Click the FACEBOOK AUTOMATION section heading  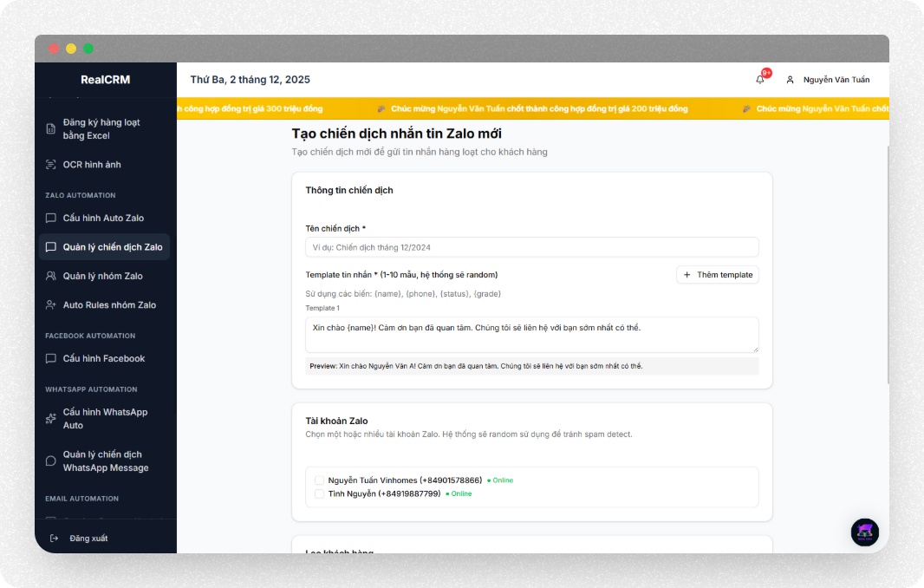[90, 336]
